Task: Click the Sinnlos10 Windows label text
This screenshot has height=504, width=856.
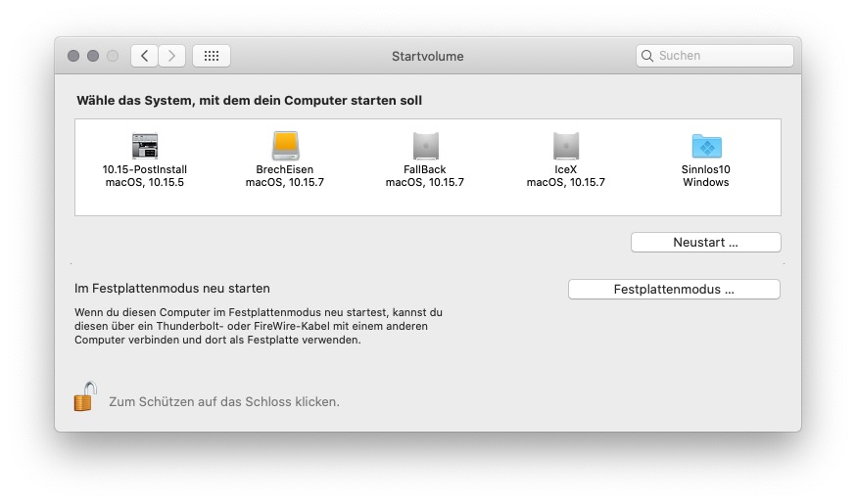Action: (706, 176)
